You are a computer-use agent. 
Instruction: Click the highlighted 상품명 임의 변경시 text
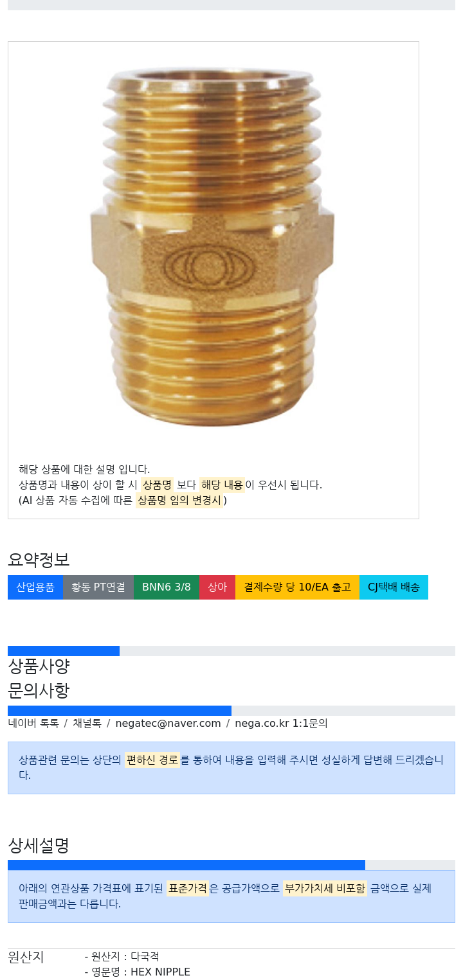pyautogui.click(x=179, y=501)
